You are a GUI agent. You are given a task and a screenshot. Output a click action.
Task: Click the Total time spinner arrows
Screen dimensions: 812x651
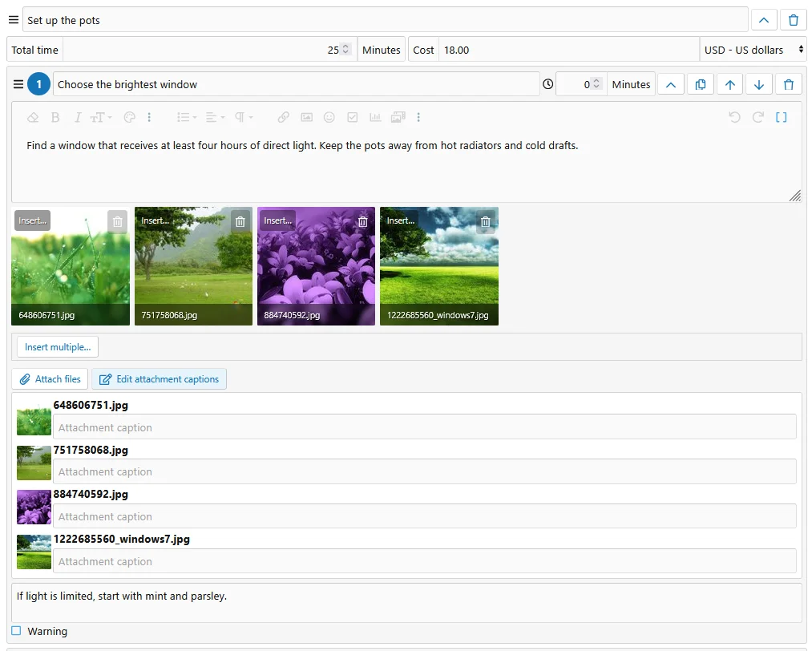tap(346, 49)
